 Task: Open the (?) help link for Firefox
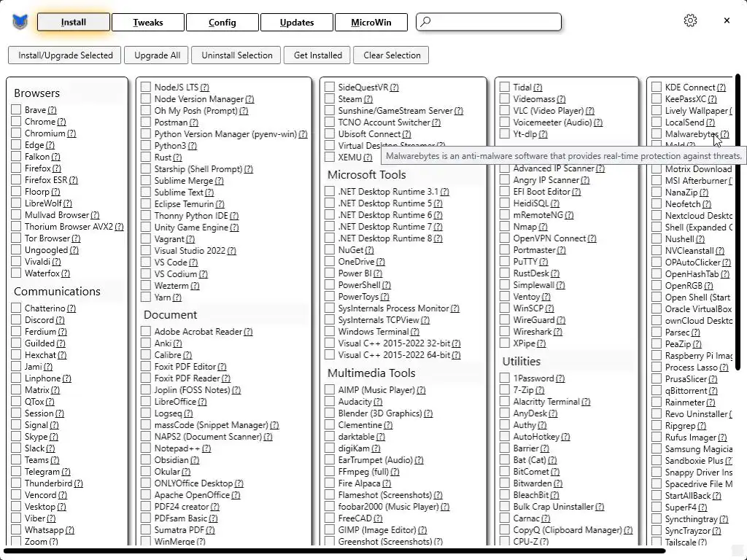click(x=57, y=168)
